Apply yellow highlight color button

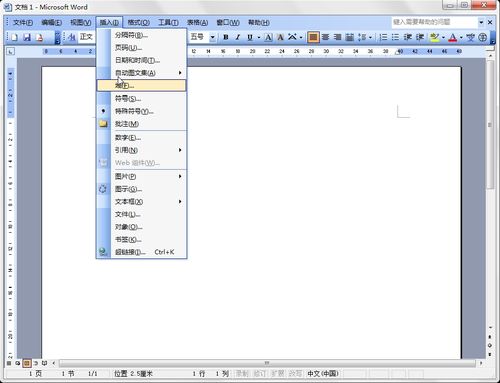point(434,37)
